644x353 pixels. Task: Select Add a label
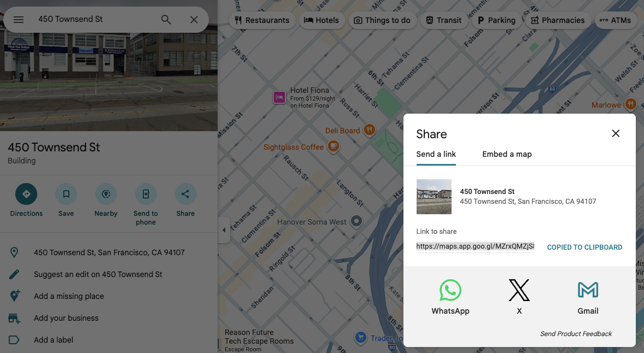click(109, 340)
